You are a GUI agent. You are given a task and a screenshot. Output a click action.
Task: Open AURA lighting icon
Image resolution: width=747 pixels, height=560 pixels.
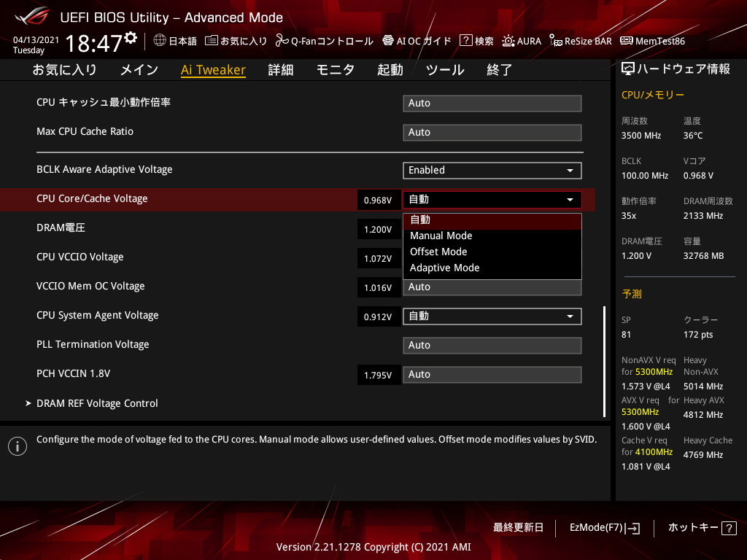508,41
